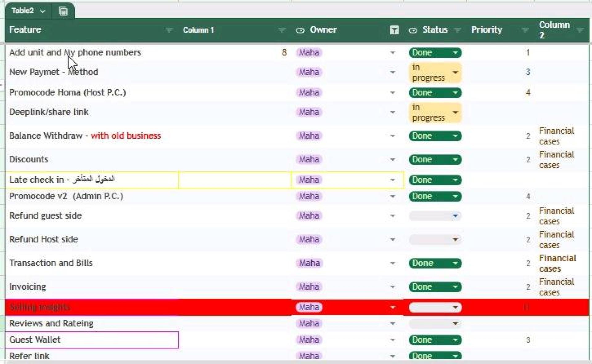Open the Priority column filter arrow
Screen dimensions: 592x364
(525, 30)
